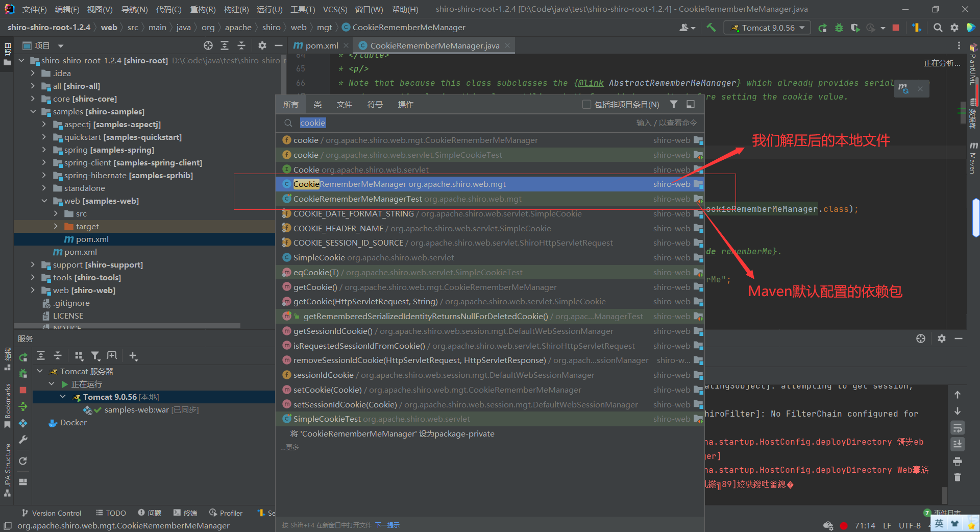Click the filter funnel icon in search popup
980x532 pixels.
[674, 104]
